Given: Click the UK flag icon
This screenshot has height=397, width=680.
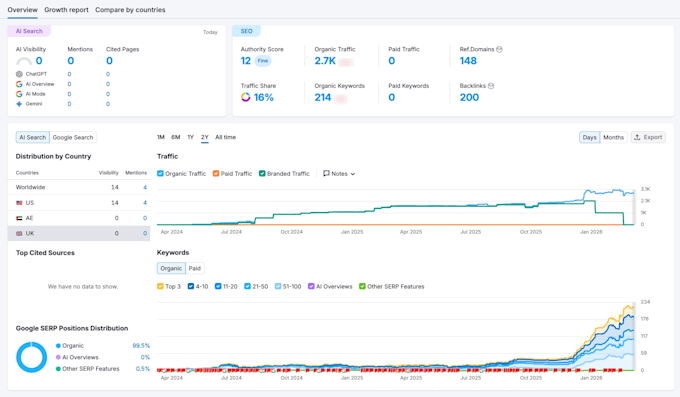Looking at the screenshot, I should pos(19,233).
